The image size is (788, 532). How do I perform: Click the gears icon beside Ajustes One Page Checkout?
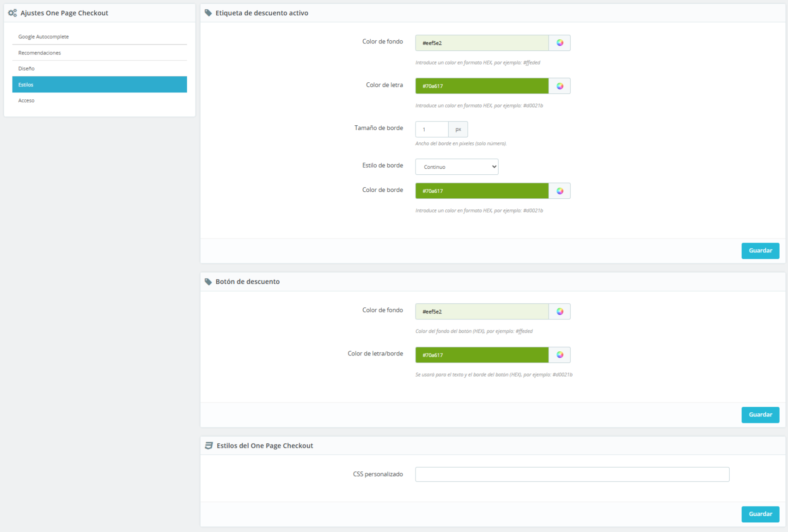tap(12, 13)
